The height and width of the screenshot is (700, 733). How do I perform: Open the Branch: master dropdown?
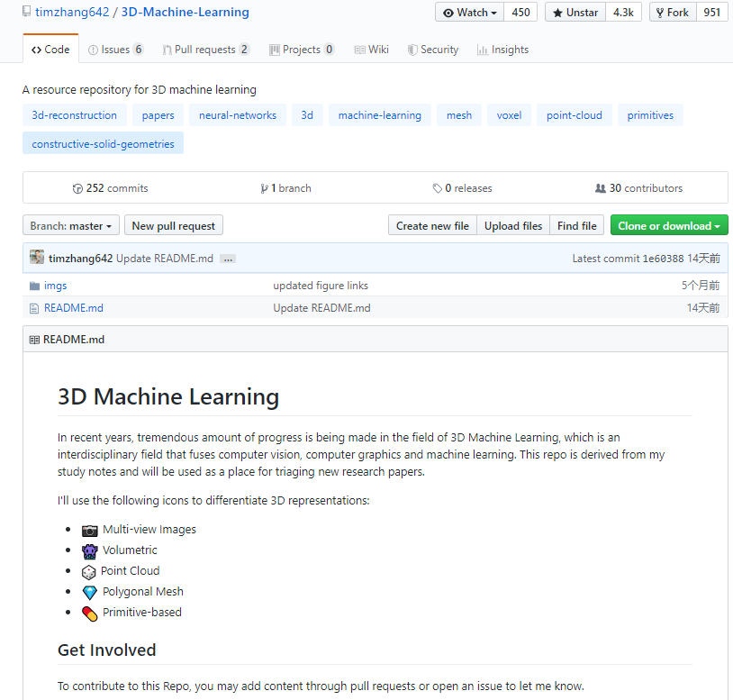(71, 226)
